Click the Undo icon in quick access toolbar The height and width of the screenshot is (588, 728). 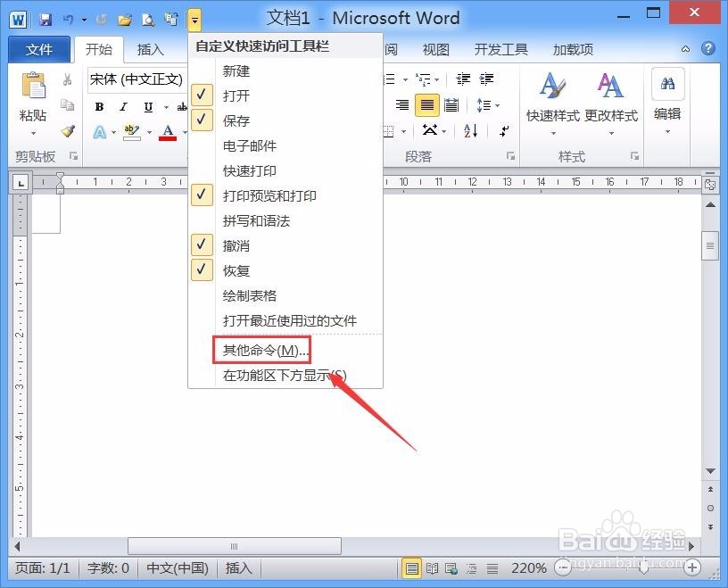69,20
